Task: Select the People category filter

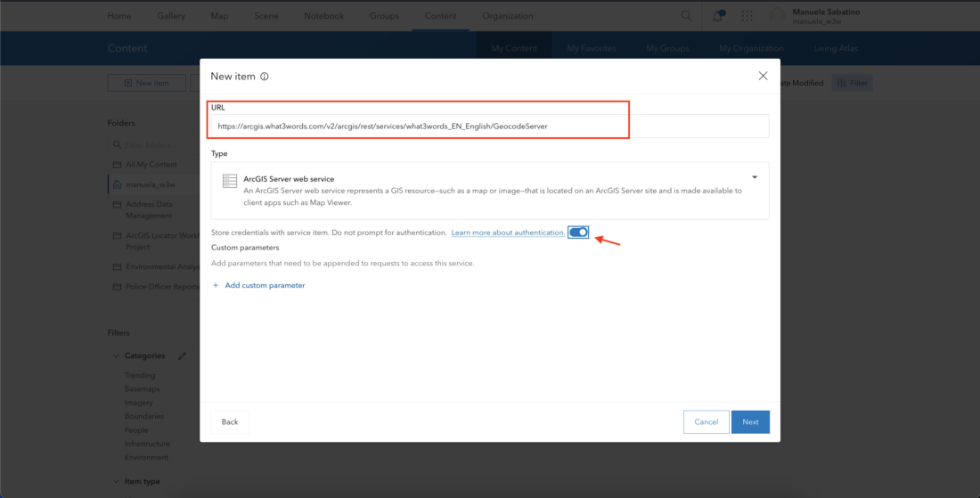Action: click(x=136, y=430)
